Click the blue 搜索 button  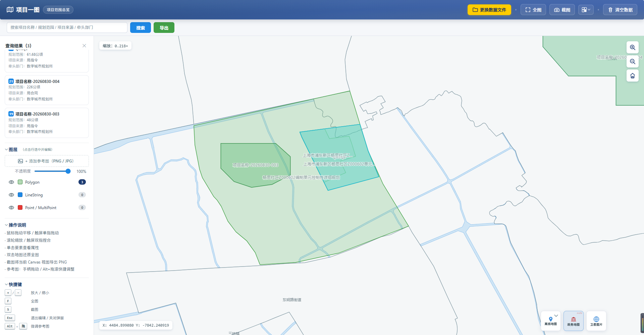pos(141,28)
